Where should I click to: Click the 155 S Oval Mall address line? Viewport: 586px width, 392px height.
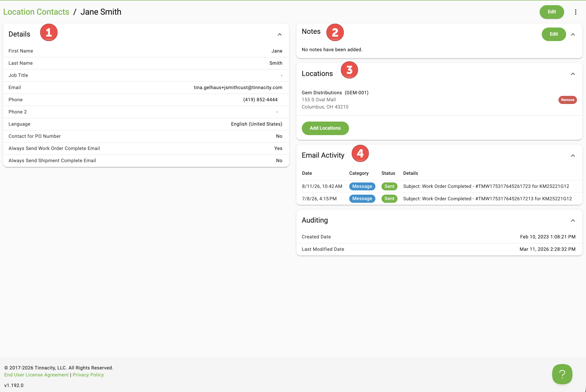[319, 100]
